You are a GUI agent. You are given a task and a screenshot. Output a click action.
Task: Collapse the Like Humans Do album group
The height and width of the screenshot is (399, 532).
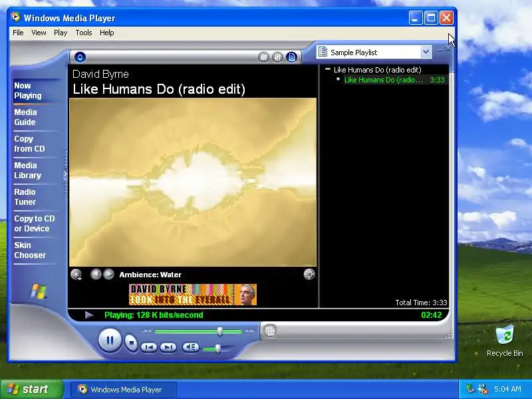pos(328,69)
